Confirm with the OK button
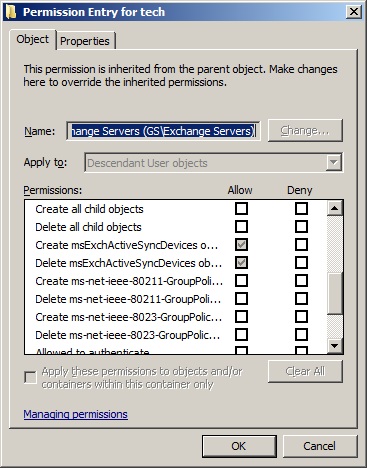Viewport: 367px width, 468px height. pyautogui.click(x=239, y=446)
